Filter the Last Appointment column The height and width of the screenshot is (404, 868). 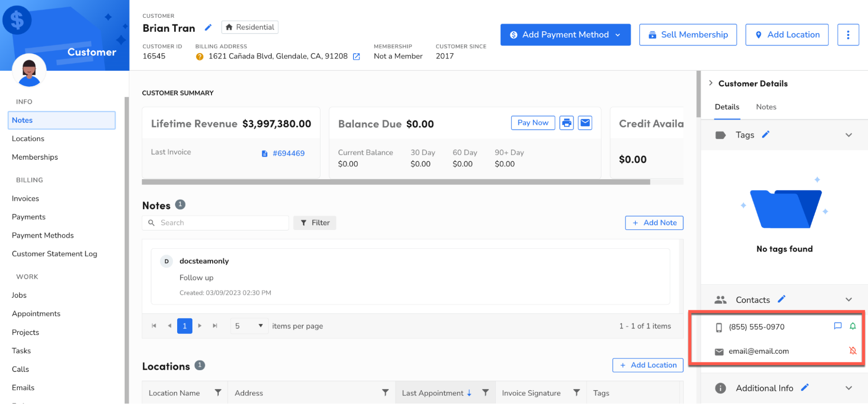pos(485,393)
